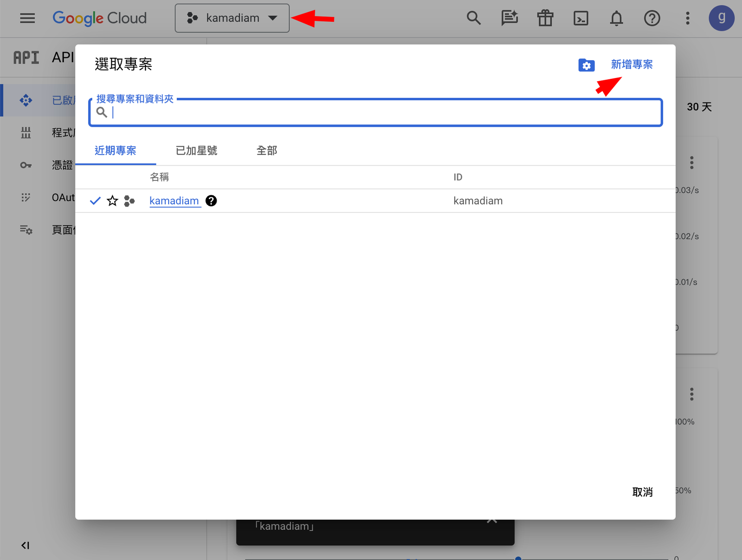Viewport: 742px width, 560px height.
Task: Click the 新增專案 link
Action: 632,64
